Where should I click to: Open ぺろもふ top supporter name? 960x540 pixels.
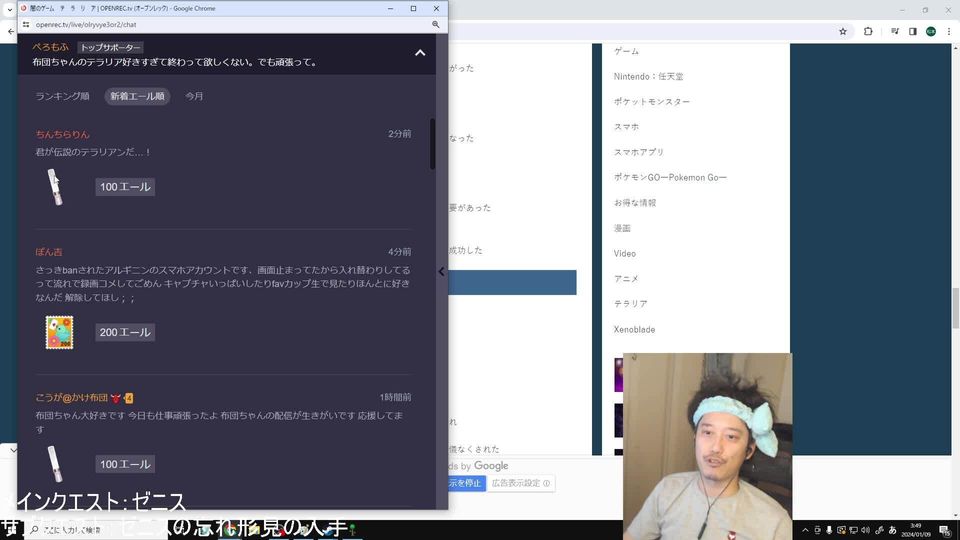51,47
